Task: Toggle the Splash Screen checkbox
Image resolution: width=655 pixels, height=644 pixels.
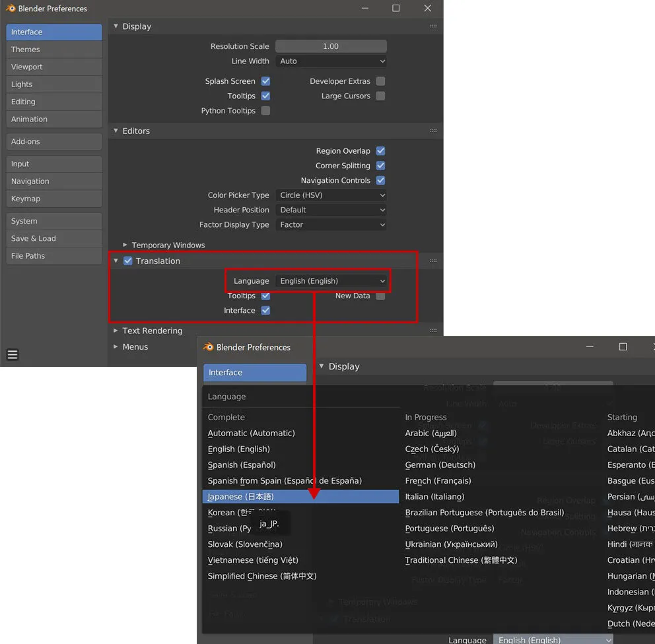Action: [265, 81]
